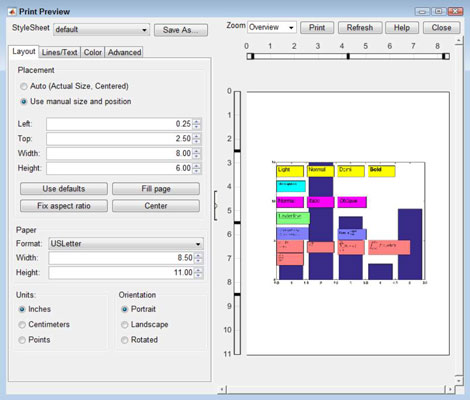The height and width of the screenshot is (400, 470).
Task: Click the MATLAB icon in title bar
Action: (x=12, y=12)
